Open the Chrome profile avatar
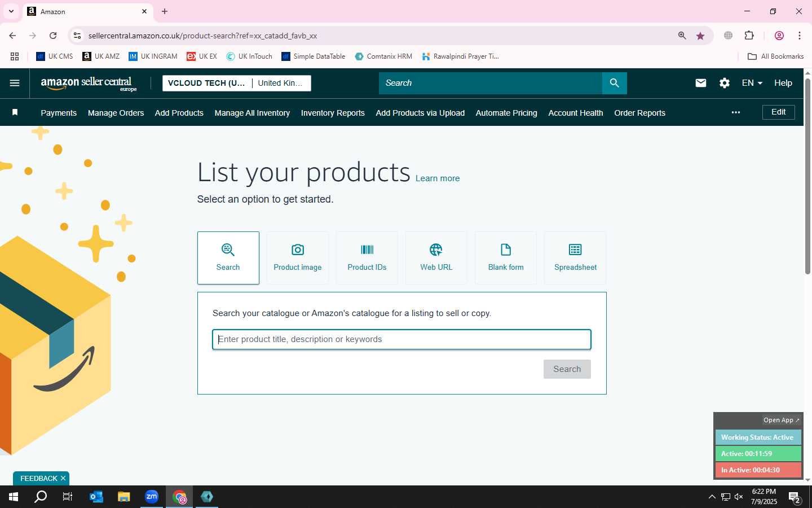The height and width of the screenshot is (508, 812). click(x=779, y=36)
